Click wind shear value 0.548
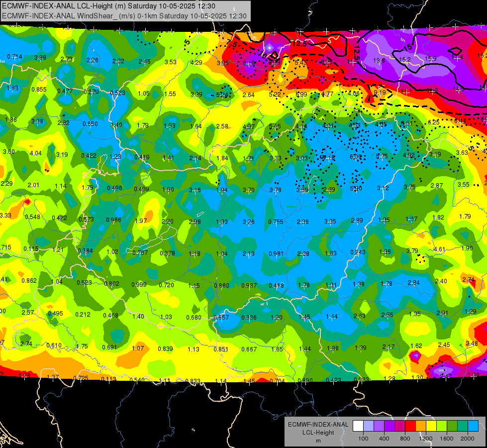Screen dimensions: 487x448 pyautogui.click(x=33, y=217)
